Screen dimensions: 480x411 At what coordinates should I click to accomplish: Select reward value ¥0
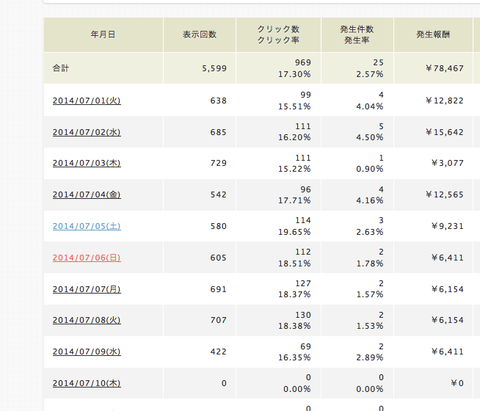457,383
